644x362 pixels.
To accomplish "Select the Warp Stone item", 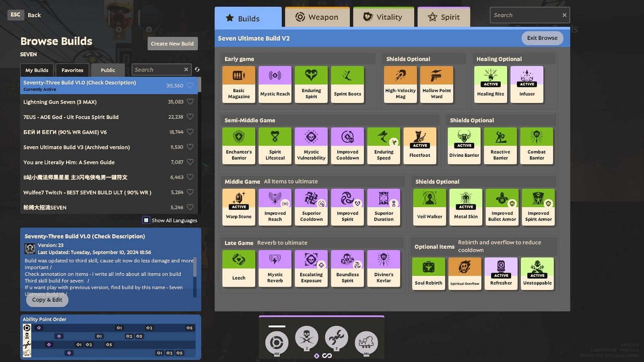I will (x=239, y=207).
